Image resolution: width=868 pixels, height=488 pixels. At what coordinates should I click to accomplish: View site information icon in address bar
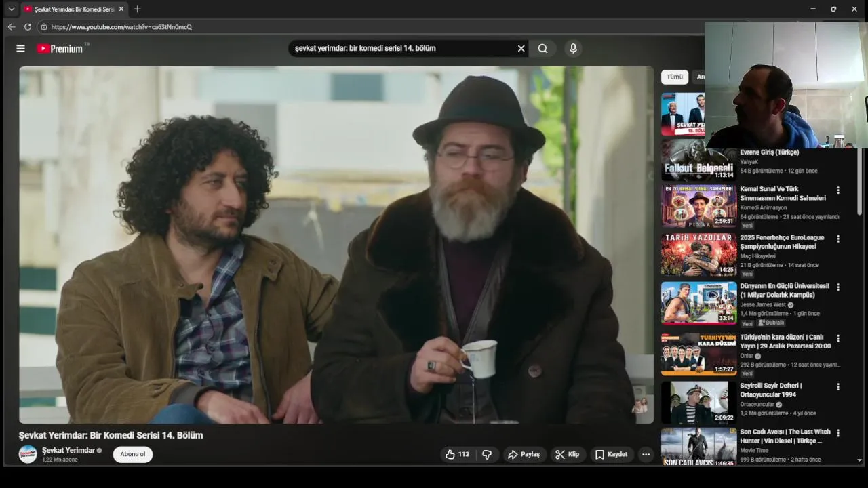tap(43, 27)
